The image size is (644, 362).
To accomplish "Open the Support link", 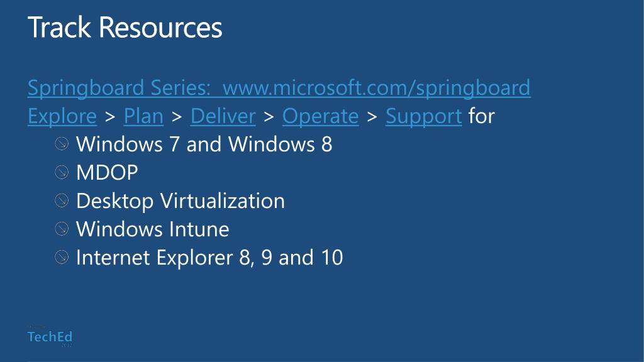I will point(423,116).
